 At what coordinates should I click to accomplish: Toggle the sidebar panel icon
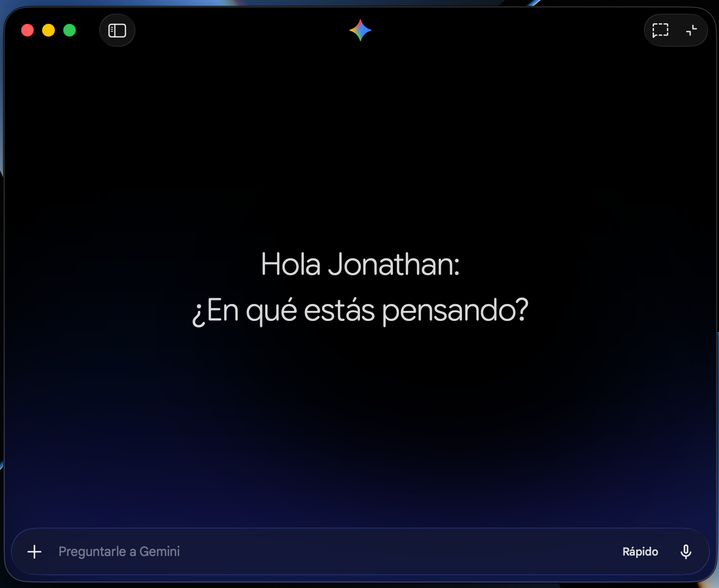click(117, 31)
